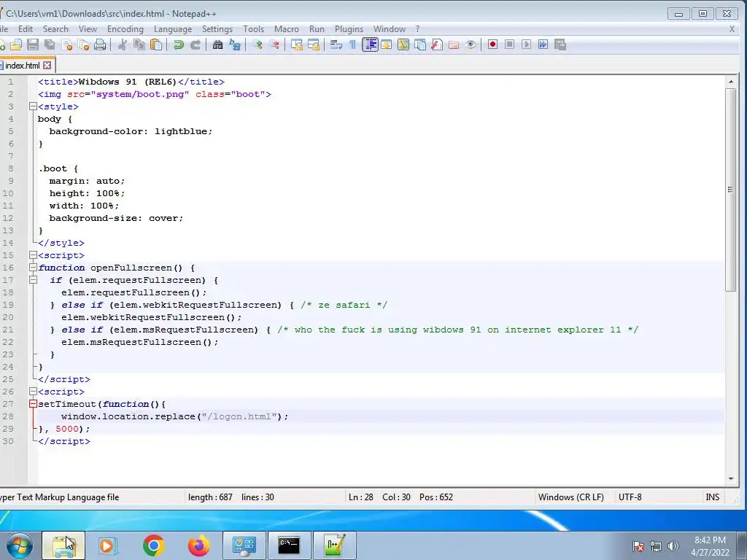Close the index.html tab with its red X
747x560 pixels.
[47, 65]
